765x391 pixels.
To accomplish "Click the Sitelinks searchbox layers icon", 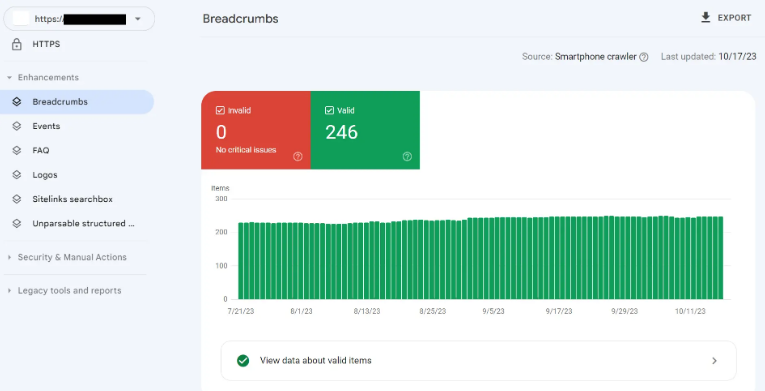I will [x=17, y=199].
